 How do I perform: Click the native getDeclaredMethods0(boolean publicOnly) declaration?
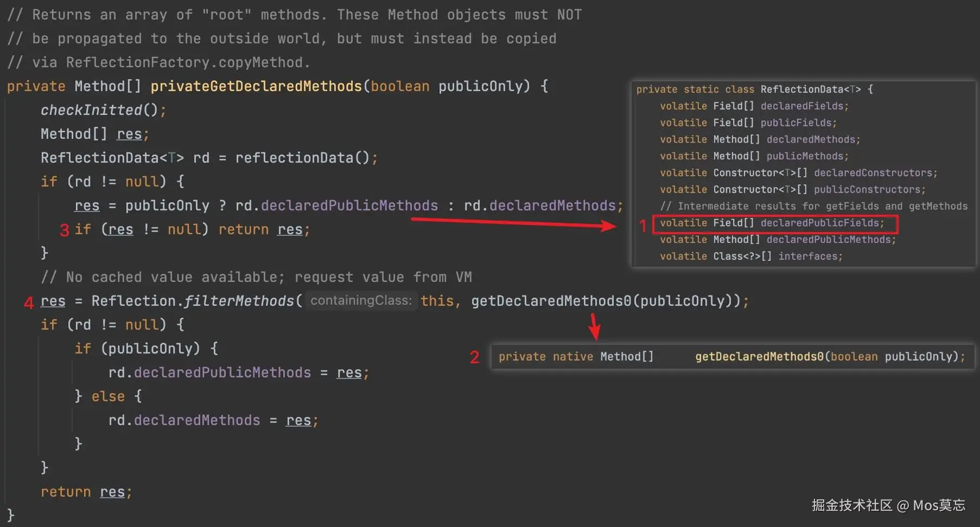tap(732, 357)
